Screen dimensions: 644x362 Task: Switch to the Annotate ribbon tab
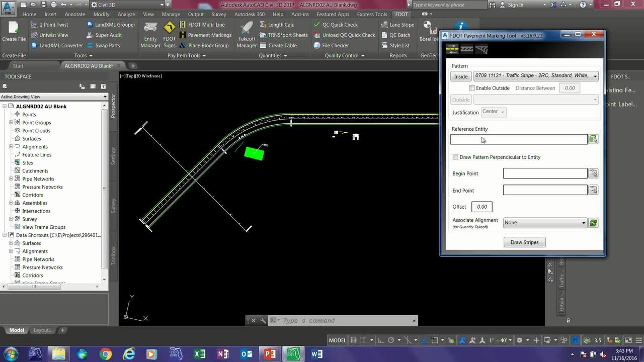(x=75, y=15)
